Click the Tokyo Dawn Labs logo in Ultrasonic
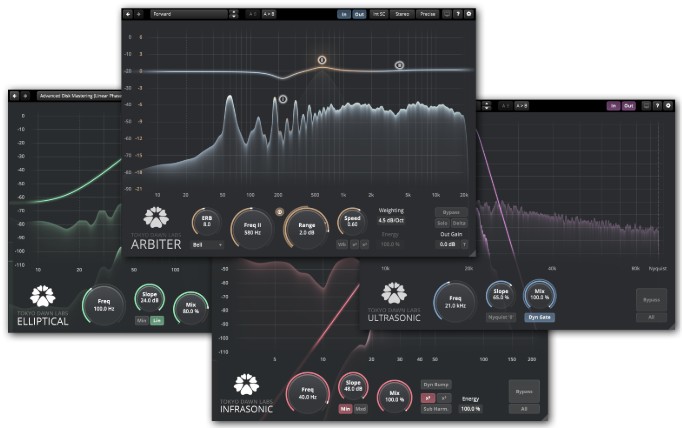This screenshot has height=428, width=682. click(x=394, y=293)
